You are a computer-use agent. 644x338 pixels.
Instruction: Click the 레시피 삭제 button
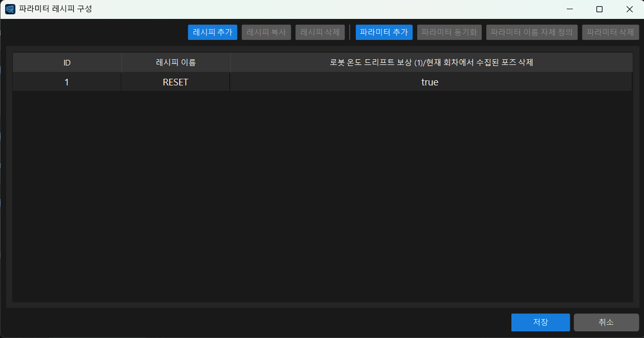(320, 32)
